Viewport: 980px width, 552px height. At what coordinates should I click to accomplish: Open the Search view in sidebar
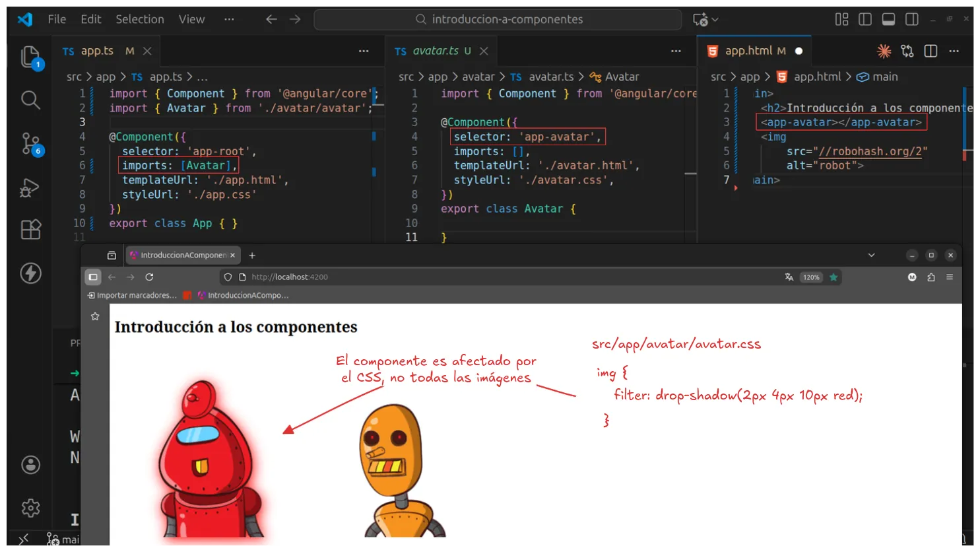[x=30, y=100]
